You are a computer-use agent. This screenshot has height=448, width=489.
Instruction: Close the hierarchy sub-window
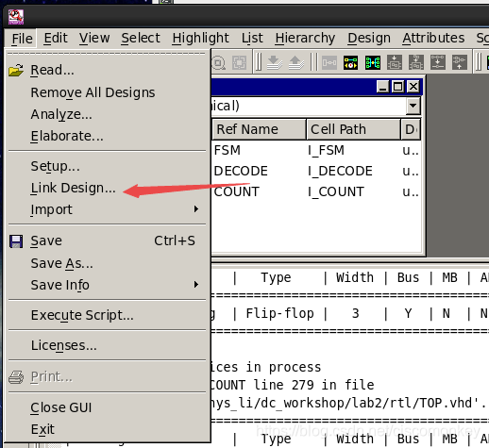413,87
